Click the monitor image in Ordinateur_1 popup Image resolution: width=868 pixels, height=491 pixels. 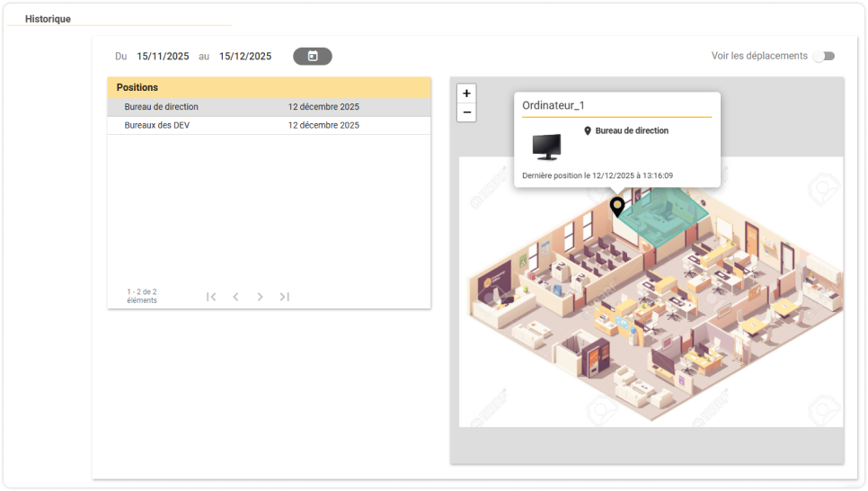coord(546,147)
